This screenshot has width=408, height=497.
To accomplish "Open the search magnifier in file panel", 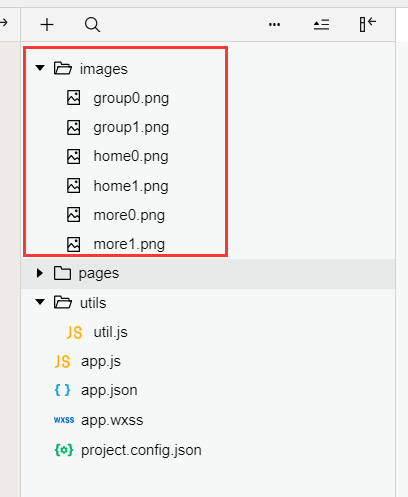I will 92,25.
